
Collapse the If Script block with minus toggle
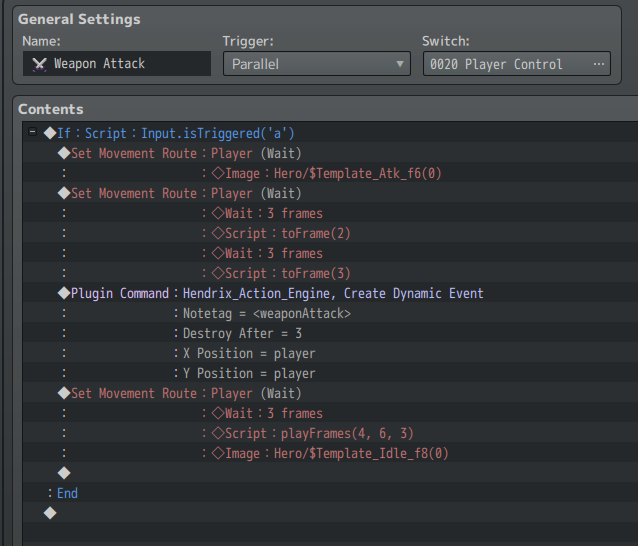tap(34, 133)
